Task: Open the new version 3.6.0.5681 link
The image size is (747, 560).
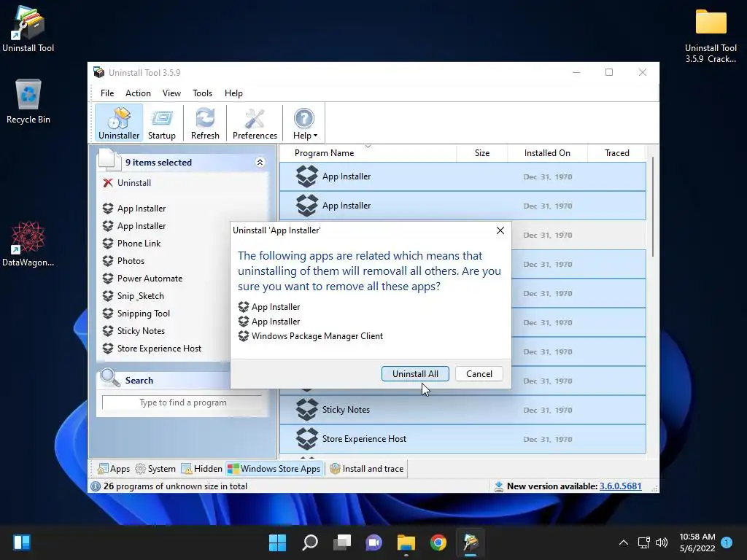Action: (620, 486)
